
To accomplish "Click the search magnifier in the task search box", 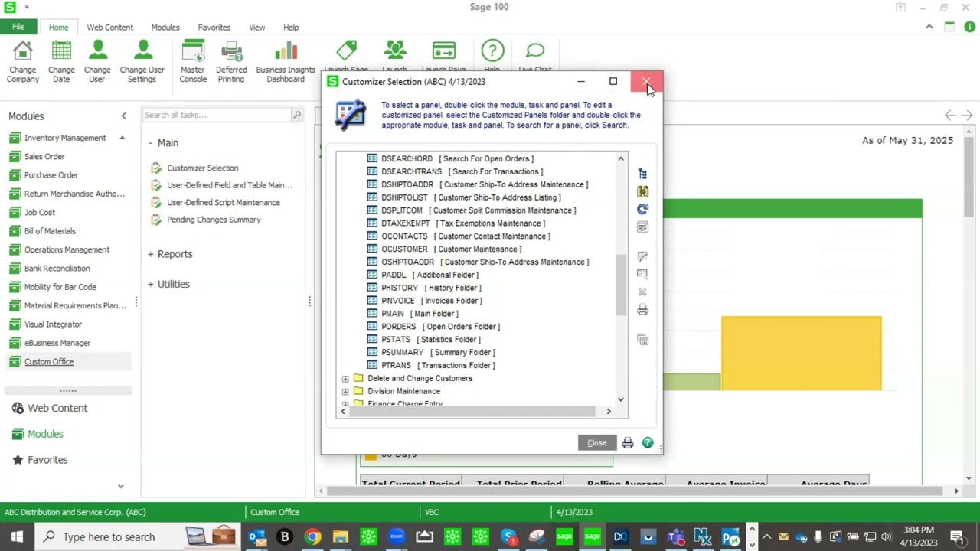I will 296,115.
